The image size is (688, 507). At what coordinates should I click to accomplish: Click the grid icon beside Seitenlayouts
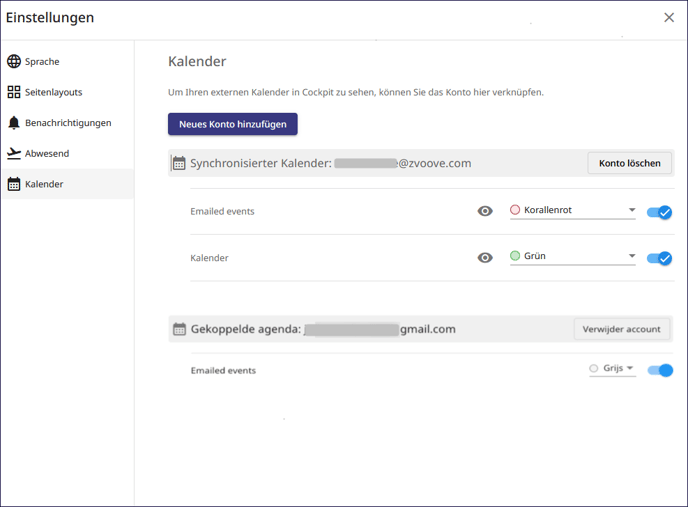click(x=14, y=92)
